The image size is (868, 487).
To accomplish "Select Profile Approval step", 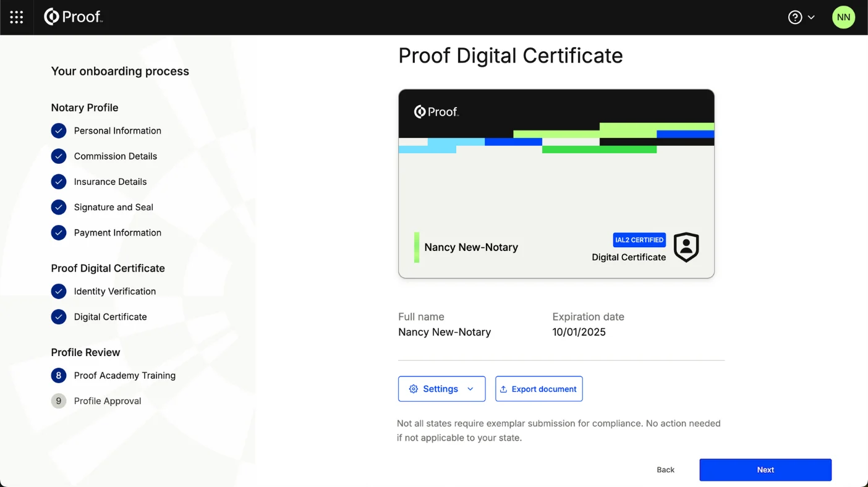I will (108, 401).
